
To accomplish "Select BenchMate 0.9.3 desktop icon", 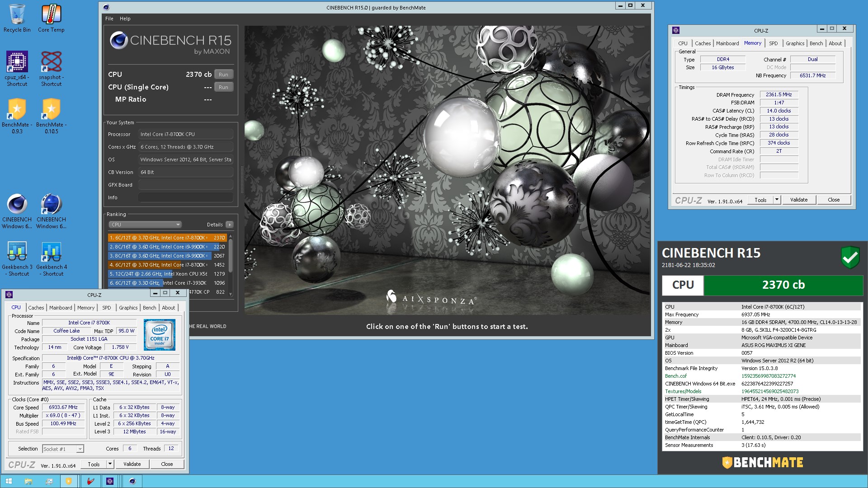I will [x=17, y=116].
